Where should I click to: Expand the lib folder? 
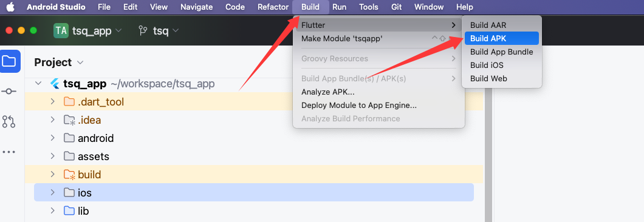[53, 210]
